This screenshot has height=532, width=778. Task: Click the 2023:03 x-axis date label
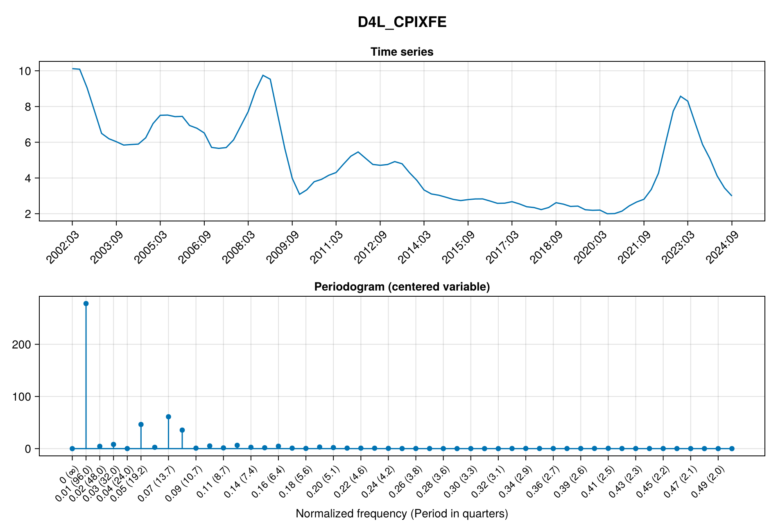coord(678,247)
